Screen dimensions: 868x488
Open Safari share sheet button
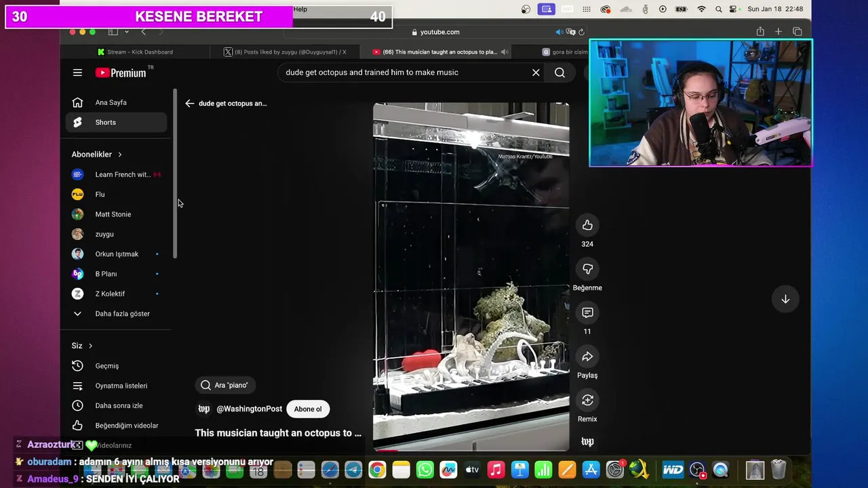[760, 31]
